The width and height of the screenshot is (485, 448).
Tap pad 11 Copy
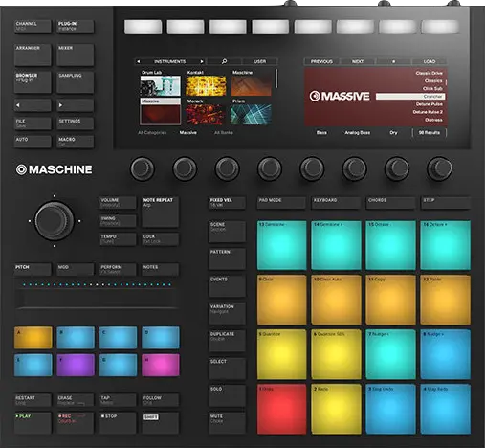coord(390,300)
